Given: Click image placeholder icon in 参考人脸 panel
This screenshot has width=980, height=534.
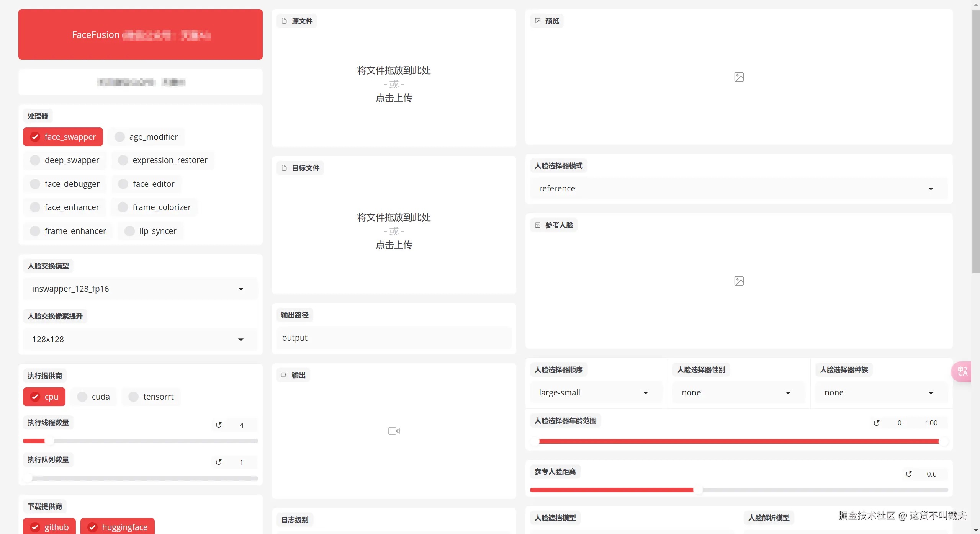Looking at the screenshot, I should (x=739, y=281).
